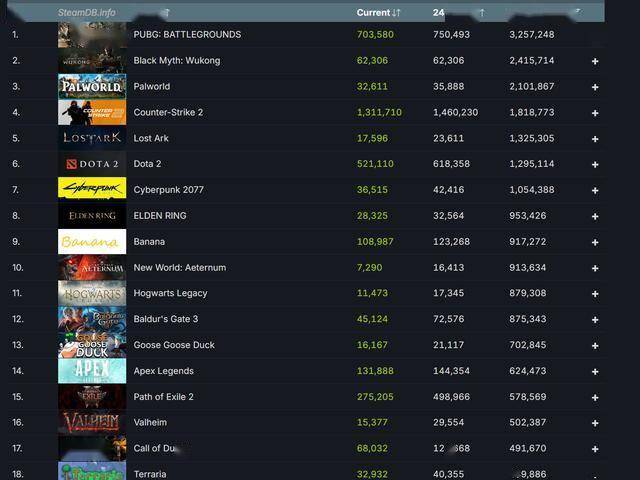The height and width of the screenshot is (480, 640).
Task: Open the Lost Ark game link
Action: click(x=151, y=138)
